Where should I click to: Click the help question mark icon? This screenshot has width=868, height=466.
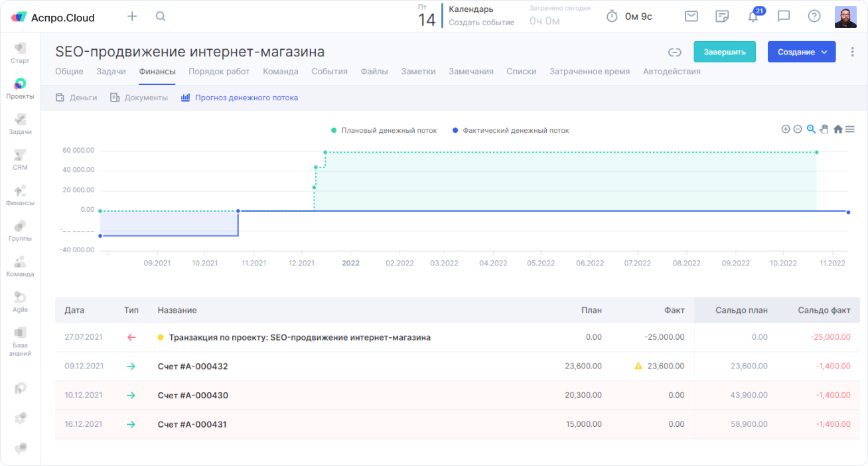click(814, 17)
